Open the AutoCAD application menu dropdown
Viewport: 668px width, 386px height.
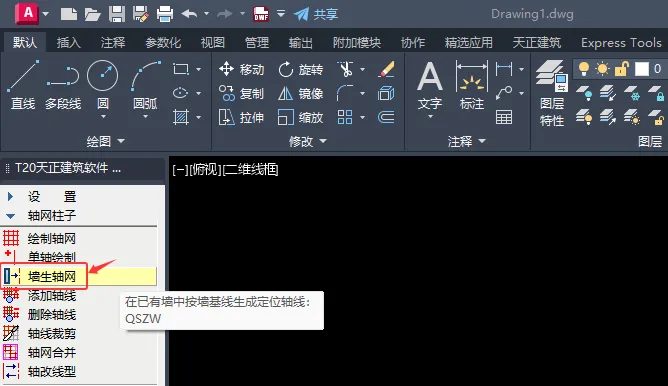click(46, 14)
